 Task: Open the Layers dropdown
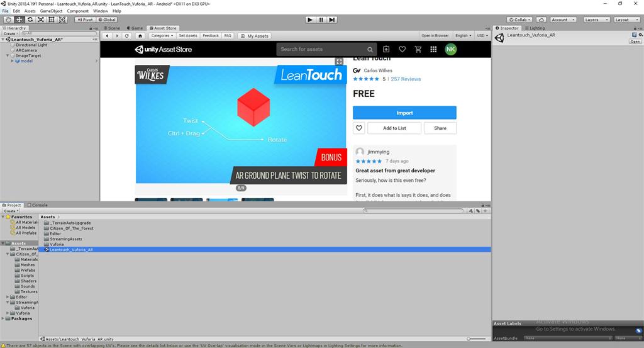pos(596,20)
